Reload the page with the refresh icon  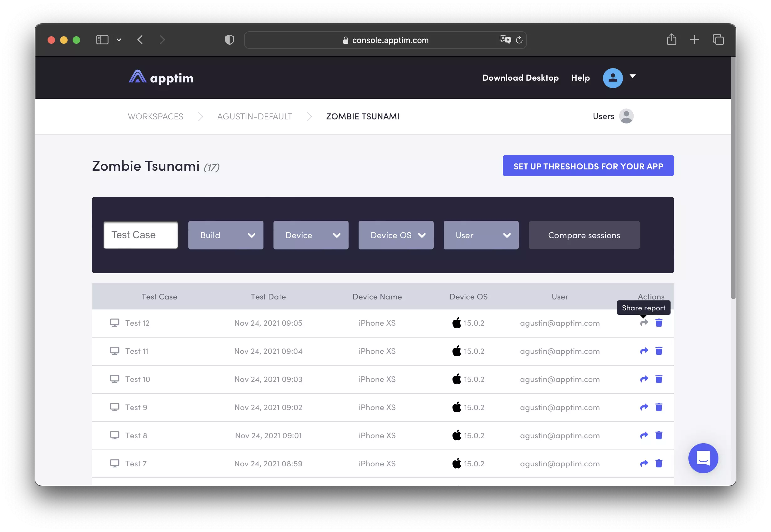coord(519,40)
